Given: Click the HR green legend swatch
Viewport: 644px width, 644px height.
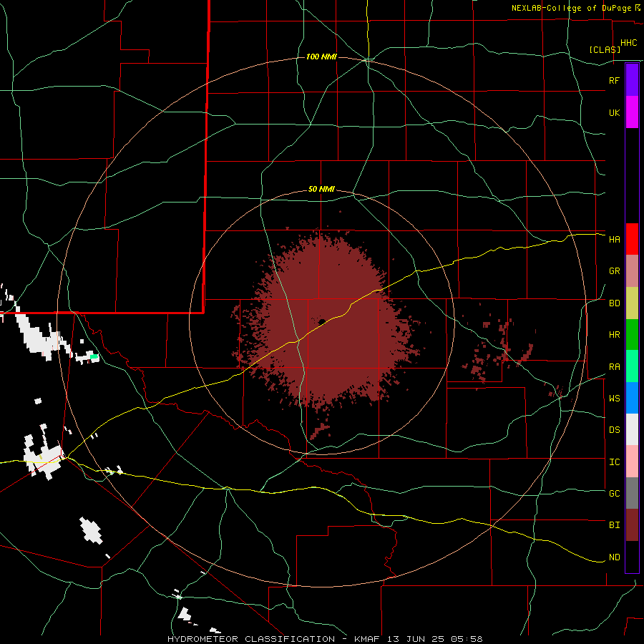Looking at the screenshot, I should pos(632,335).
